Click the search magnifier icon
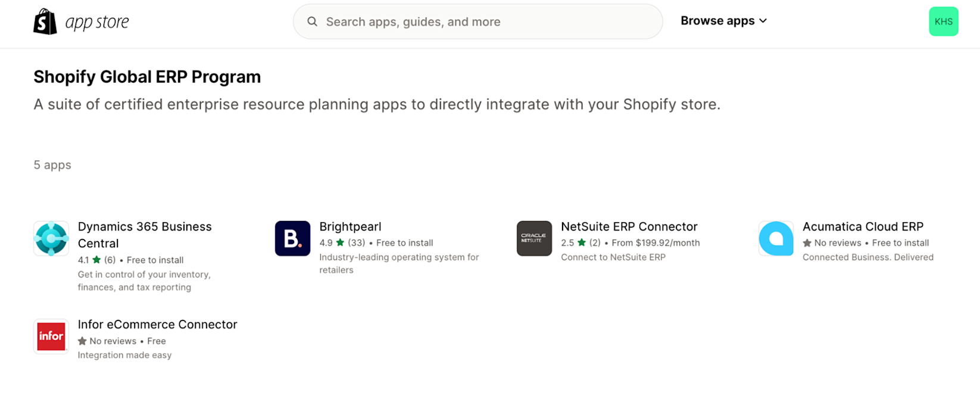This screenshot has width=980, height=408. tap(312, 21)
